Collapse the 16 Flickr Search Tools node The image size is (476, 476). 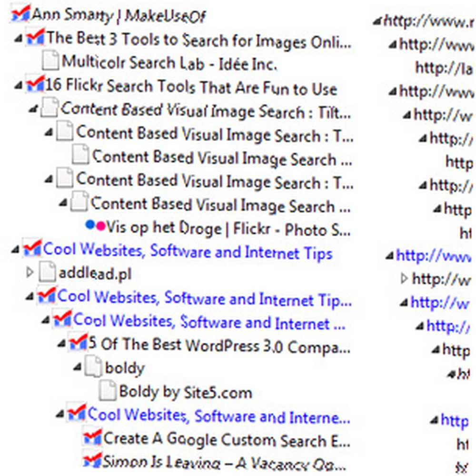coord(19,86)
